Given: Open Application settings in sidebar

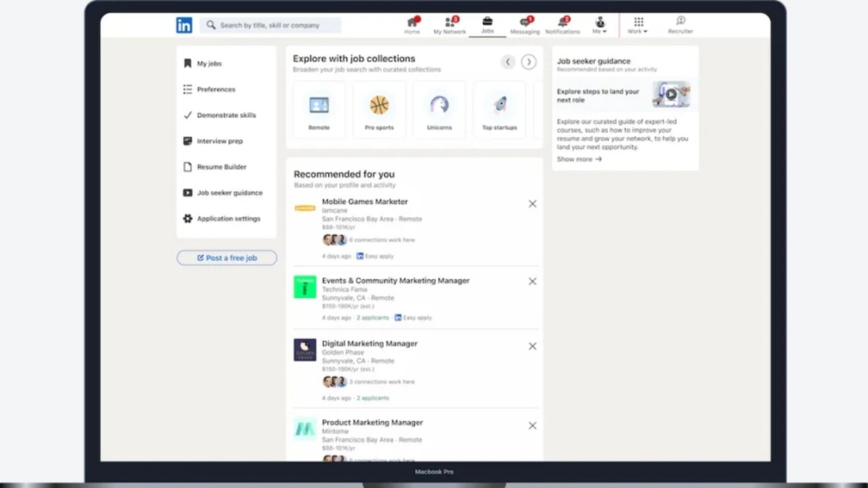Looking at the screenshot, I should point(228,219).
